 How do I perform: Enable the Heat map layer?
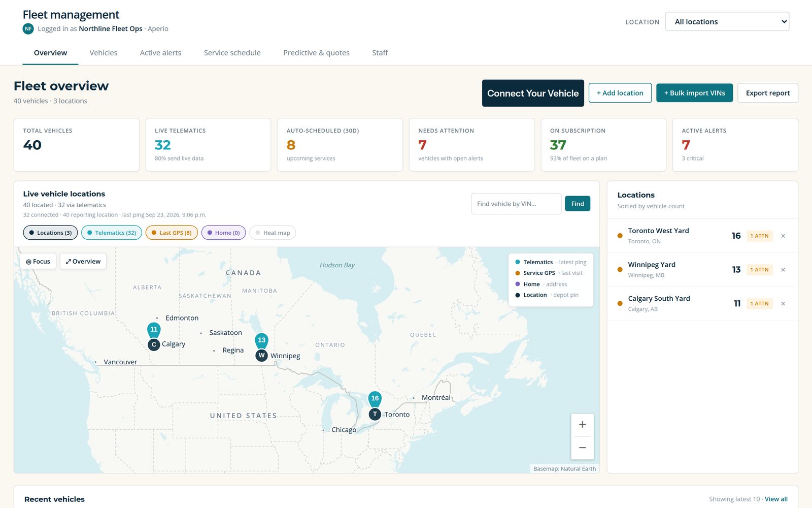tap(273, 233)
